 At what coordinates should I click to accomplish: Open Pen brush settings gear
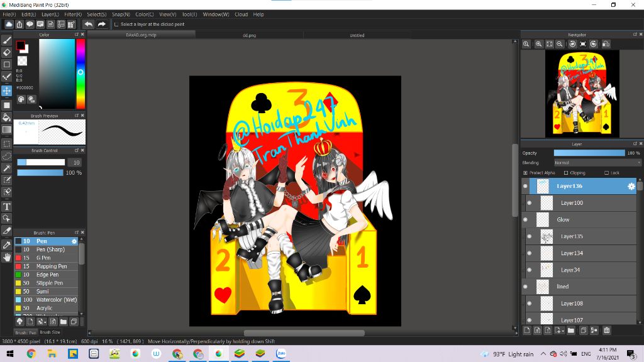point(74,241)
